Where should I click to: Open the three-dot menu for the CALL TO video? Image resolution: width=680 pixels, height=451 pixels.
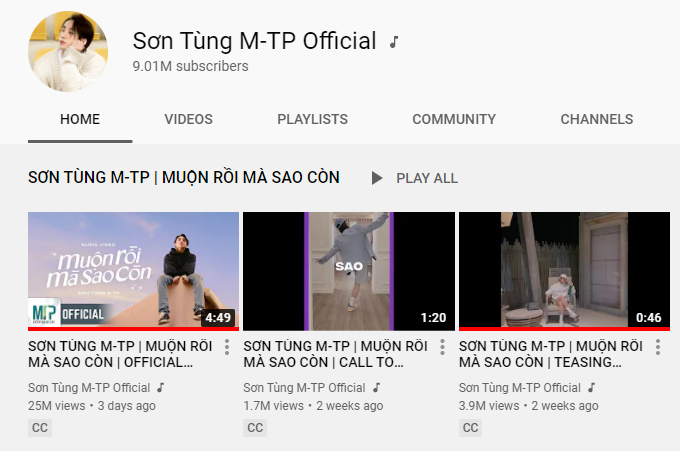pyautogui.click(x=442, y=347)
